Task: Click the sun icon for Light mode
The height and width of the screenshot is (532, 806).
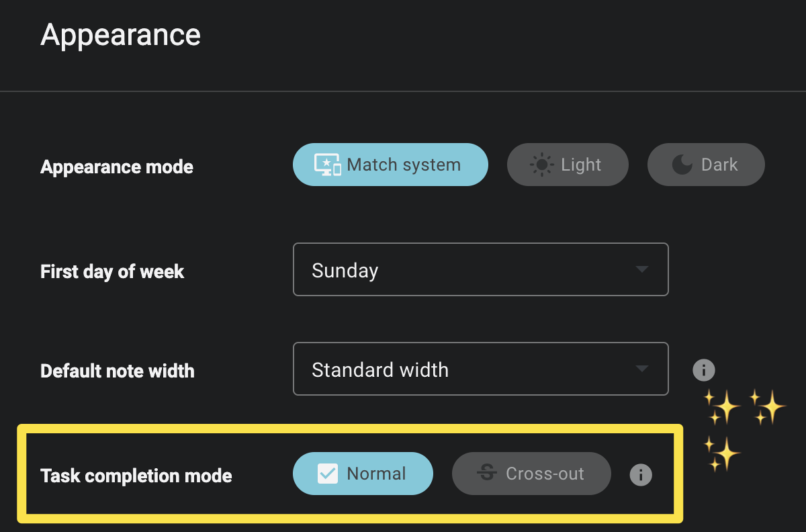Action: click(x=541, y=165)
